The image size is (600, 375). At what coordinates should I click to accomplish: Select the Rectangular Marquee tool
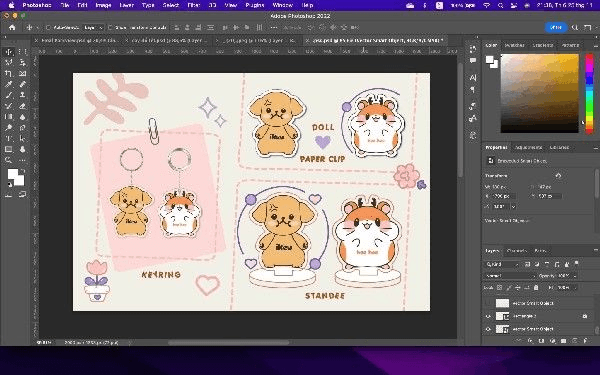click(23, 52)
